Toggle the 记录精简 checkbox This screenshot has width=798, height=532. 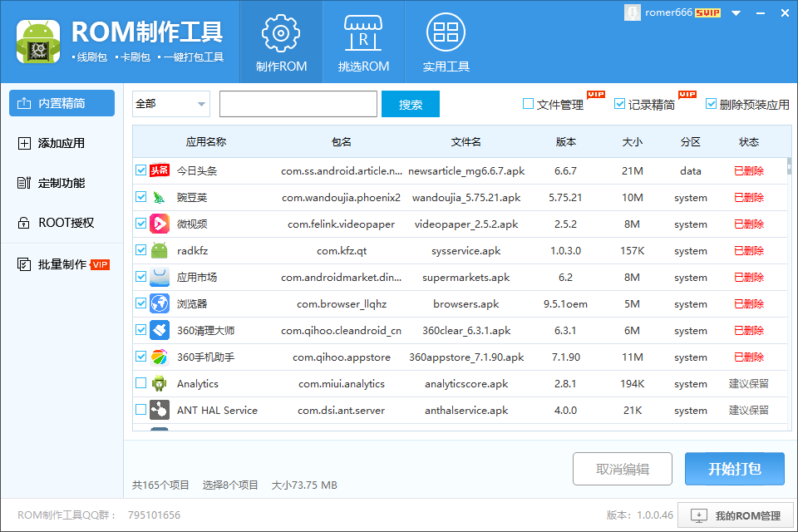click(x=619, y=104)
